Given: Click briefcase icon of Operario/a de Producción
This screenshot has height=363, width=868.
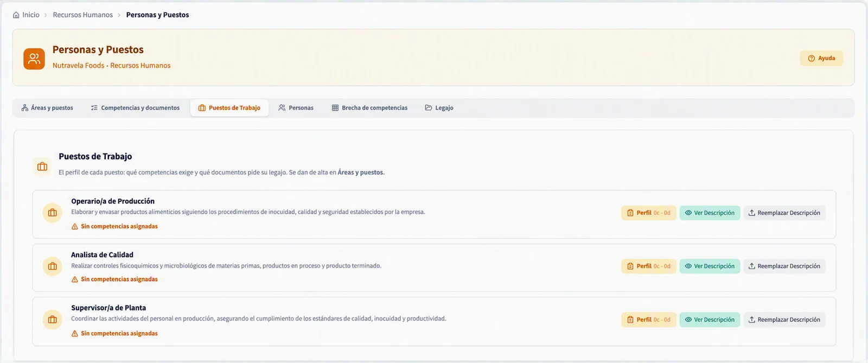Looking at the screenshot, I should click(53, 213).
